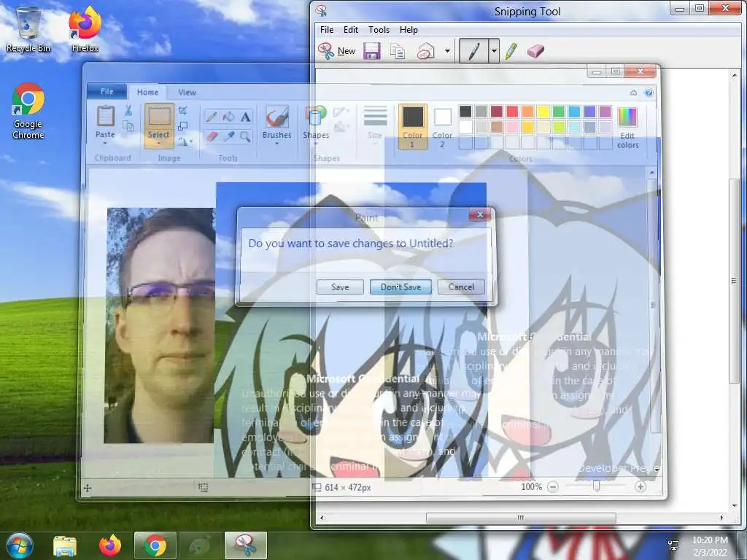Click zoom in plus button in Paint
The height and width of the screenshot is (560, 747).
[640, 486]
